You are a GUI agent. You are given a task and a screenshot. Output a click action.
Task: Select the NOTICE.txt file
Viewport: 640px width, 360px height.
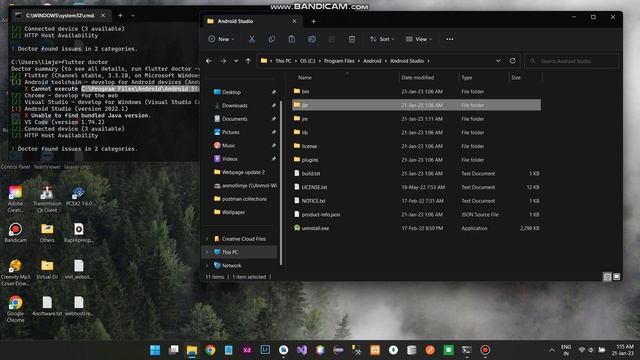pos(416,201)
